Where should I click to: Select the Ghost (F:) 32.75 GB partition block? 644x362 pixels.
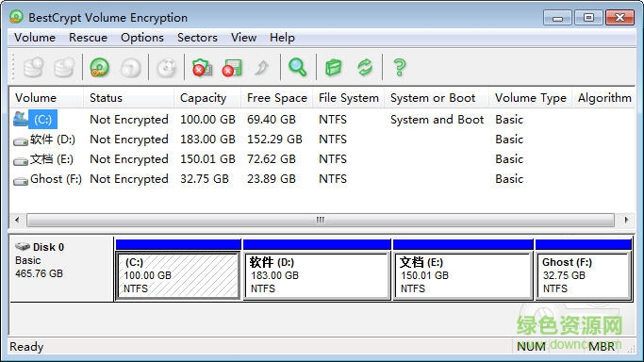pos(584,275)
